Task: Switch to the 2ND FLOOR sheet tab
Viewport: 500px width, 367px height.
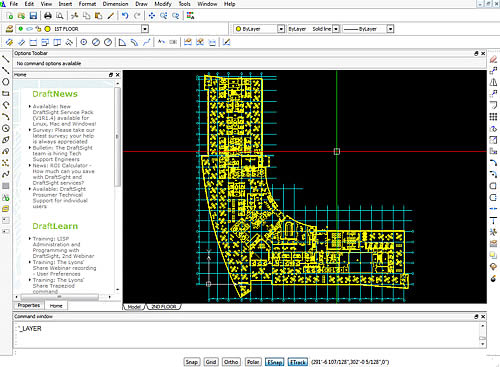Action: coord(164,307)
